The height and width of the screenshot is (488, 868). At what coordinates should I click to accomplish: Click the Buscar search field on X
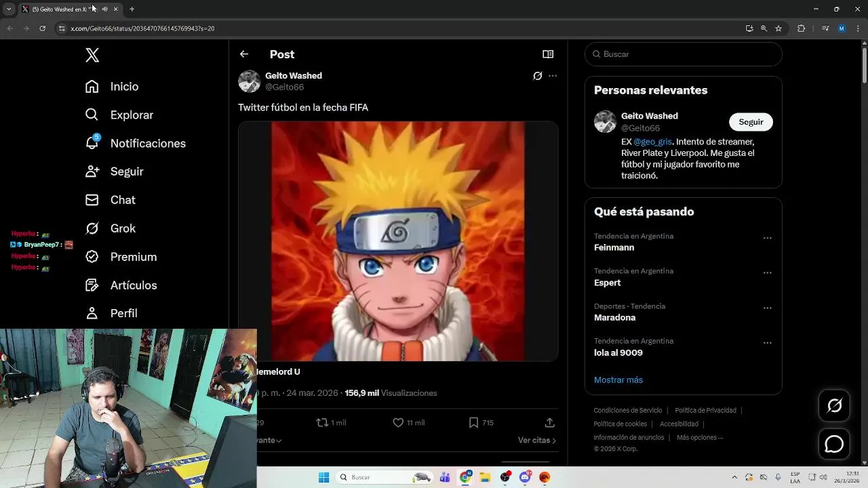(684, 54)
